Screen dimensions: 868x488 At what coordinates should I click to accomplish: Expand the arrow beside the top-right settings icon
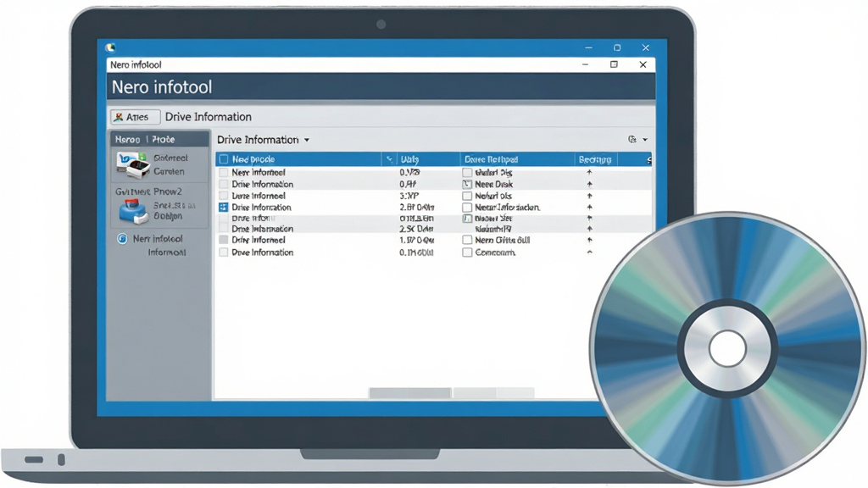click(645, 140)
